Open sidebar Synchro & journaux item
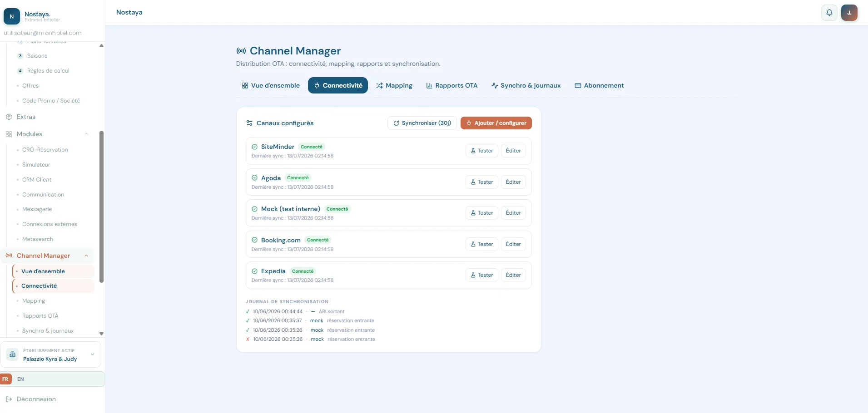The height and width of the screenshot is (413, 868). tap(48, 331)
